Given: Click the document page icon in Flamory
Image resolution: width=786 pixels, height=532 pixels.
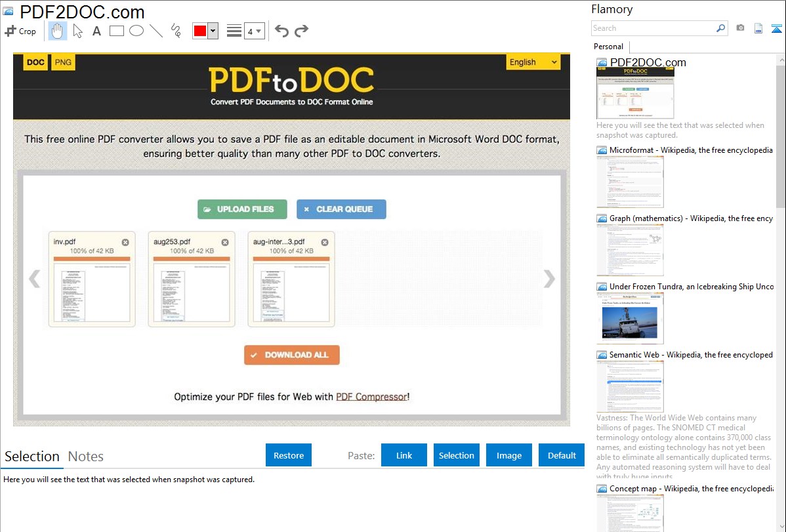Looking at the screenshot, I should [758, 28].
